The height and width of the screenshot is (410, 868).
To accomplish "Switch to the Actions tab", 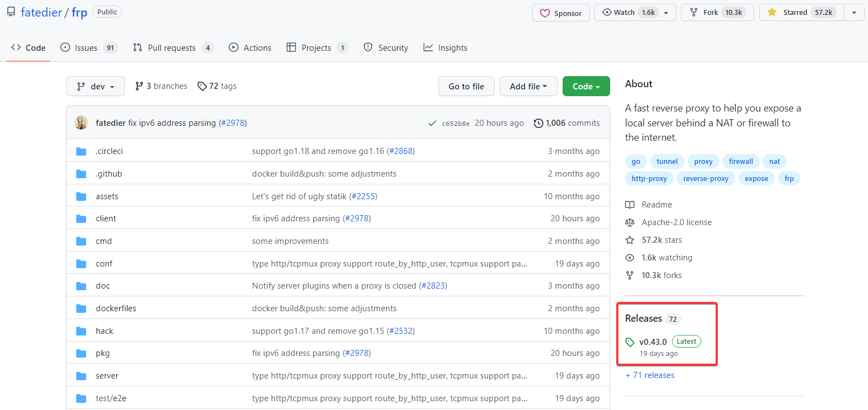I will click(x=250, y=48).
